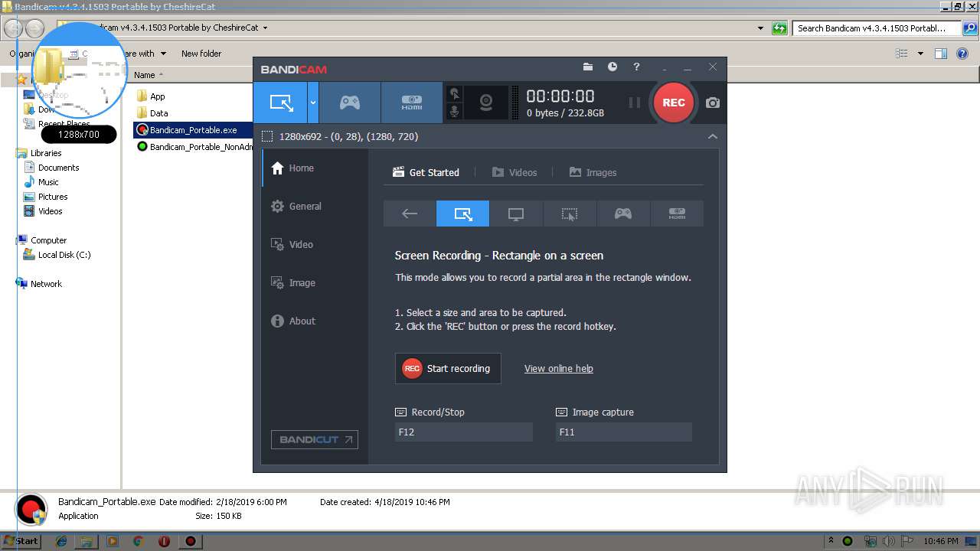
Task: Click the back arrow mode button
Action: click(x=410, y=214)
